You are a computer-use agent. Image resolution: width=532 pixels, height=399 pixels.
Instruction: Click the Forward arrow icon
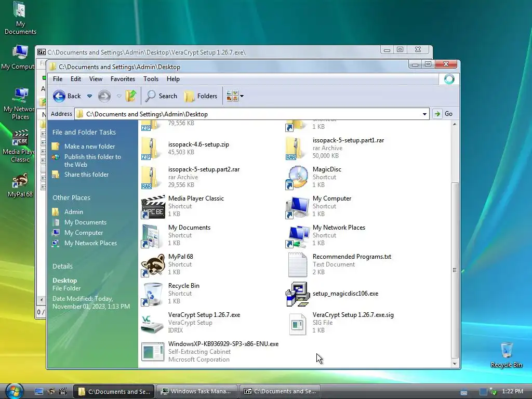[104, 96]
